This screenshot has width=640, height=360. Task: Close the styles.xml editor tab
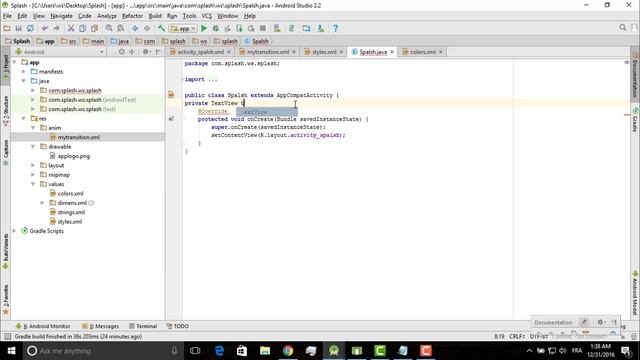tap(341, 52)
